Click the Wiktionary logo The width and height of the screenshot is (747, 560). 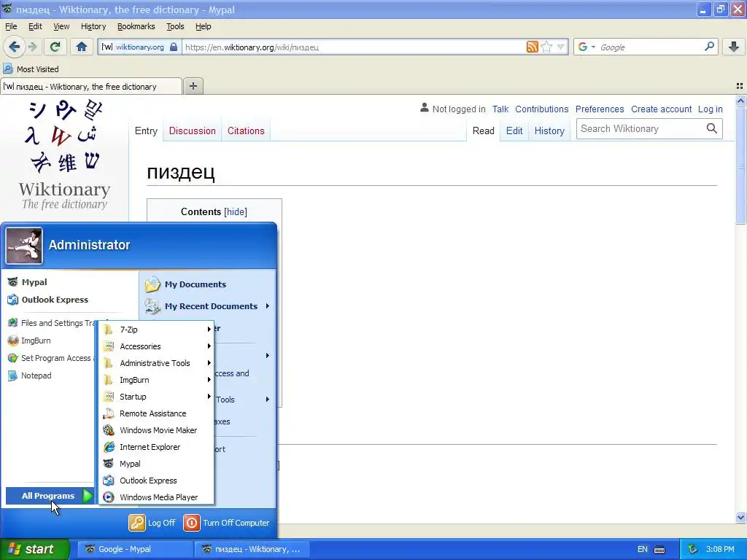point(65,155)
